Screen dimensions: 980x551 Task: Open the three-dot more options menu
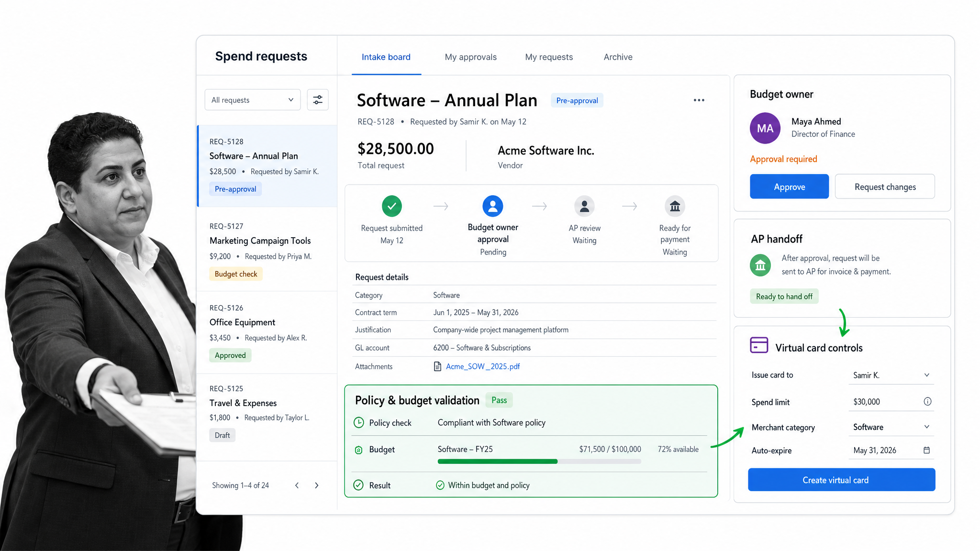pyautogui.click(x=699, y=100)
